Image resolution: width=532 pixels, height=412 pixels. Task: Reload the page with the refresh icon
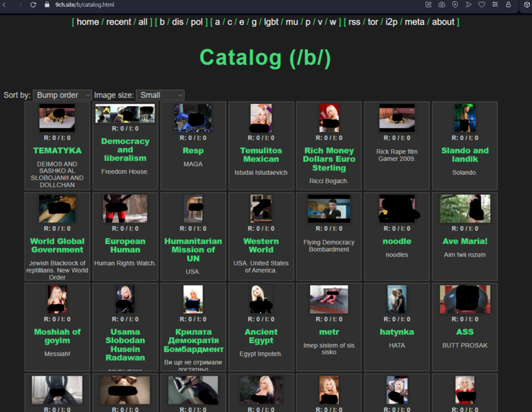(33, 5)
